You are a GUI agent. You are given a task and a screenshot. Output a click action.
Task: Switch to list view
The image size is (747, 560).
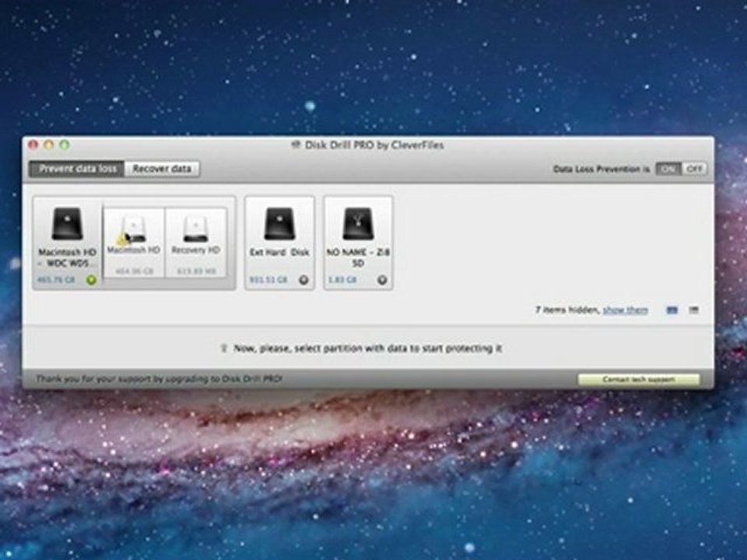pos(693,310)
